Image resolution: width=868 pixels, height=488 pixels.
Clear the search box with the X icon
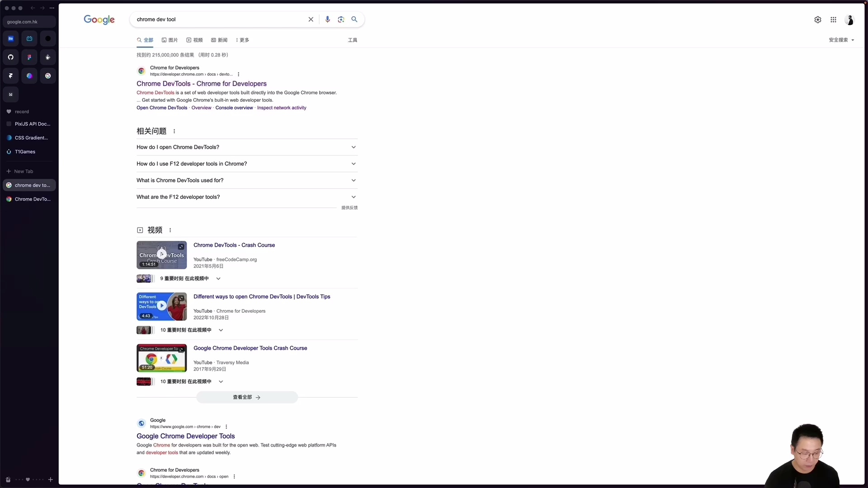[311, 19]
